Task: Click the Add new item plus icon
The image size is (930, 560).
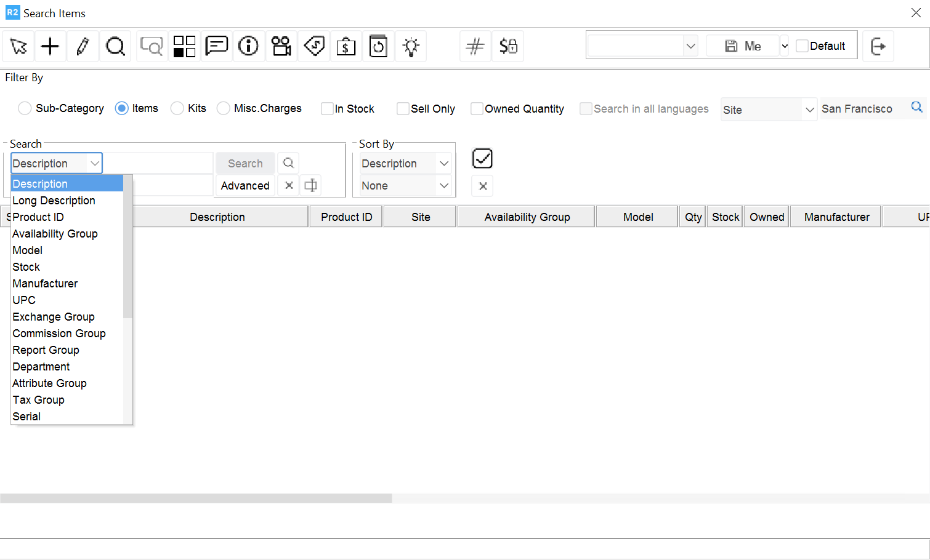Action: (51, 46)
